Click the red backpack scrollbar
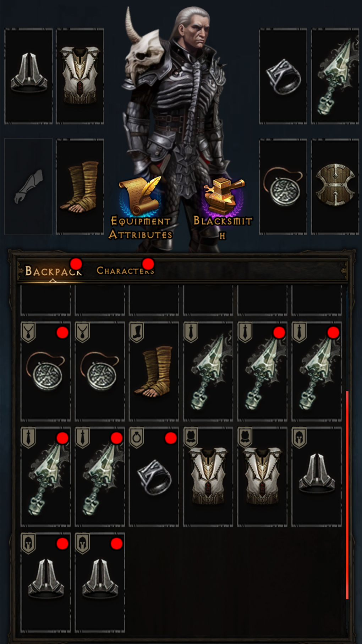This screenshot has width=362, height=644. 347,495
